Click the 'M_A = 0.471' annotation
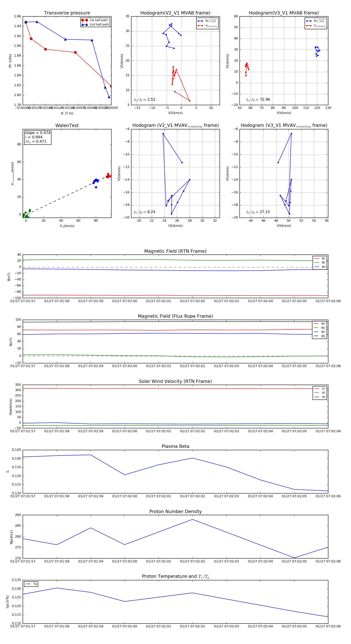The height and width of the screenshot is (644, 351). [36, 141]
